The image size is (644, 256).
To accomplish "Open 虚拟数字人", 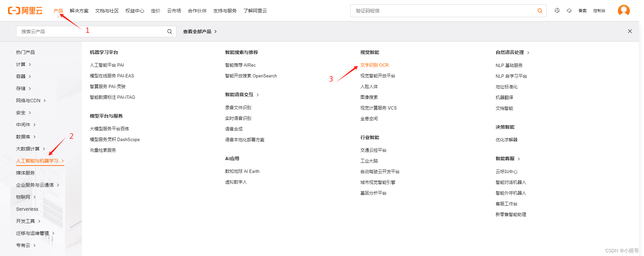I will (236, 182).
